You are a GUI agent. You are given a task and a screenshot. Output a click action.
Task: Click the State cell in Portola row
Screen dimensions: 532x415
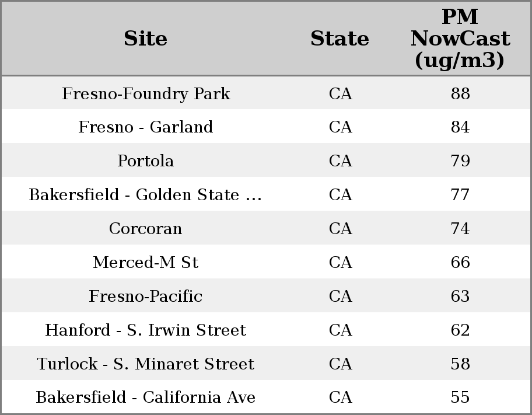(x=341, y=161)
